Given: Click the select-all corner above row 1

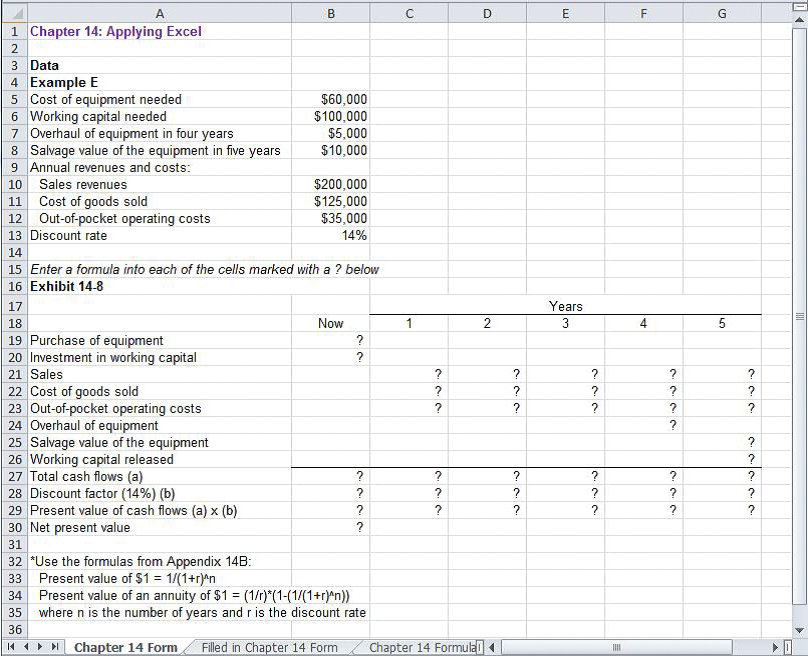Looking at the screenshot, I should point(14,13).
